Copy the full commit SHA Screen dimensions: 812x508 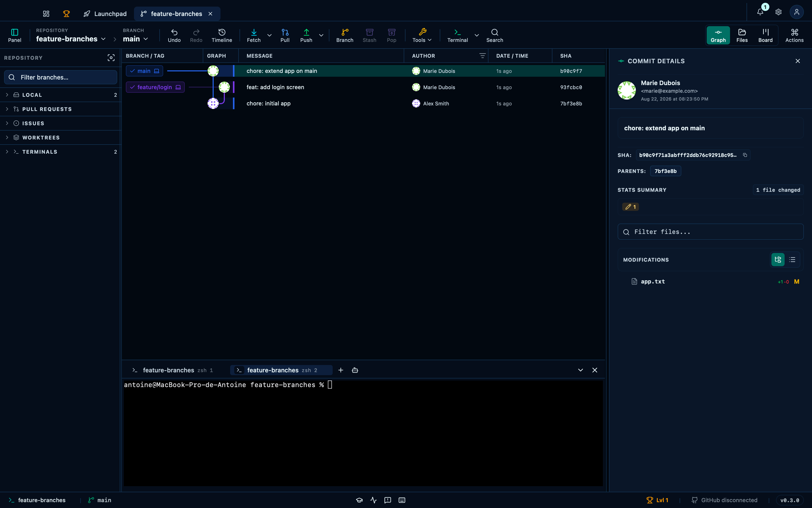click(745, 155)
